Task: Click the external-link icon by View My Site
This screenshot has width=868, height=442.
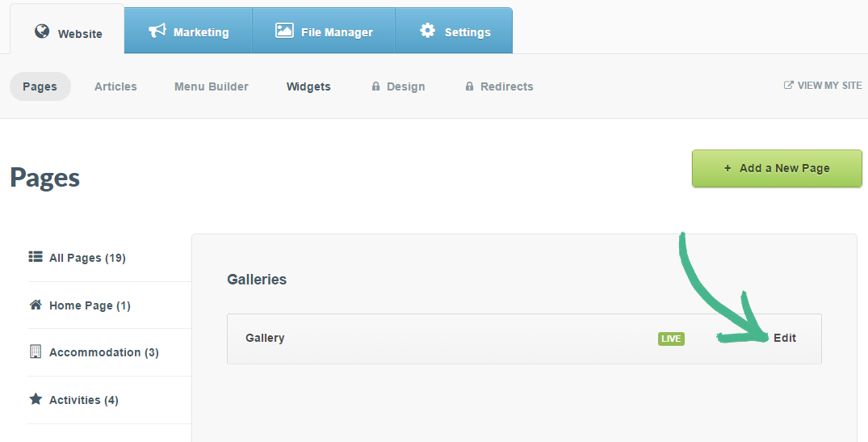Action: (789, 85)
